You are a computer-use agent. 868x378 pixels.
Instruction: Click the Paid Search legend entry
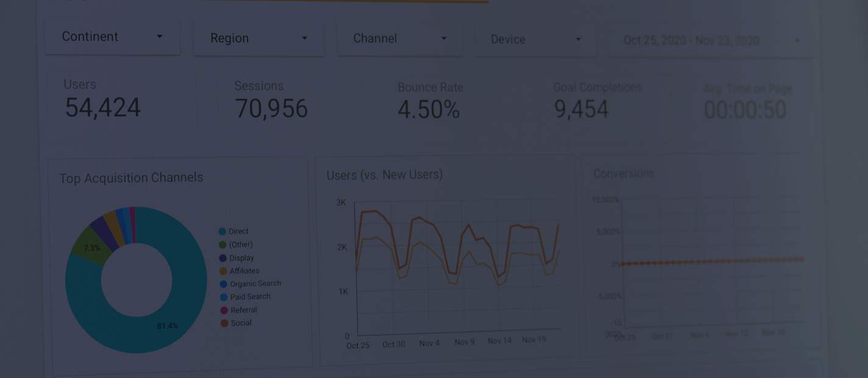[250, 297]
